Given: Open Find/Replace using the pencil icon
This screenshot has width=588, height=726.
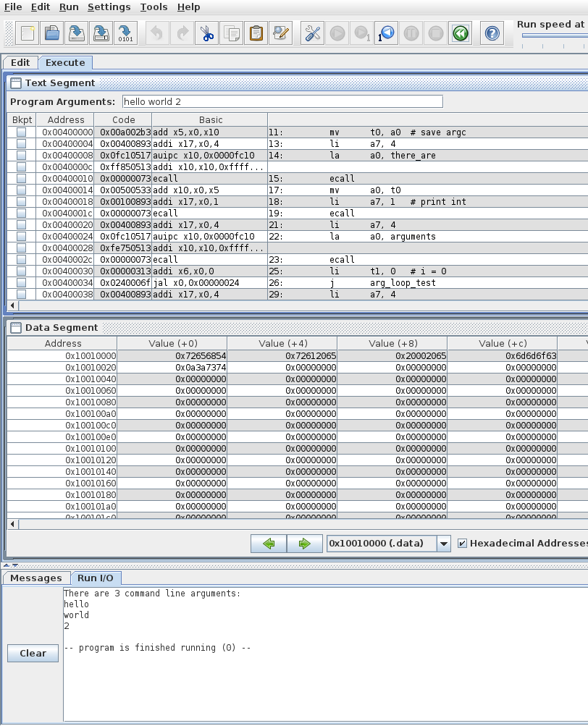Looking at the screenshot, I should tap(281, 33).
